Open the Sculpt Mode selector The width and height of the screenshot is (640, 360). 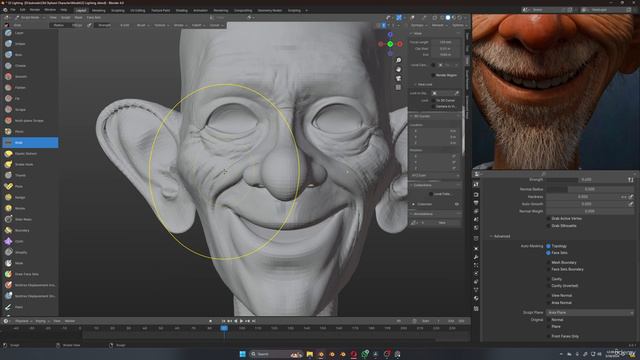point(29,18)
